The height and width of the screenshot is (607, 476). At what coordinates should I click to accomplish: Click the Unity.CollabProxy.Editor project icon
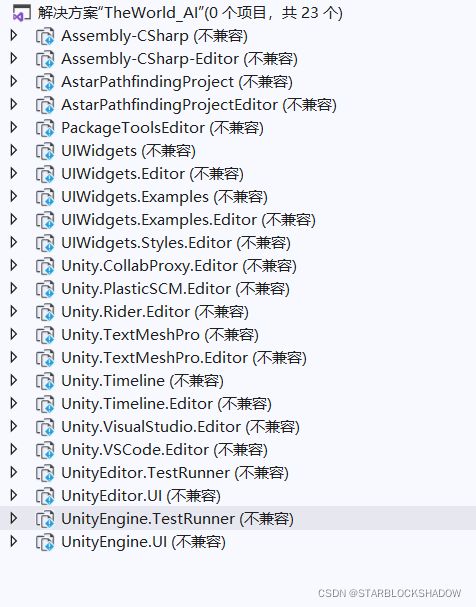click(x=45, y=266)
